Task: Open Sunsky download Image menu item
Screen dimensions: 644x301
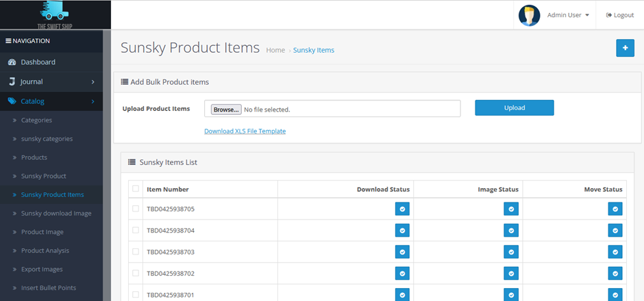Action: pos(56,213)
